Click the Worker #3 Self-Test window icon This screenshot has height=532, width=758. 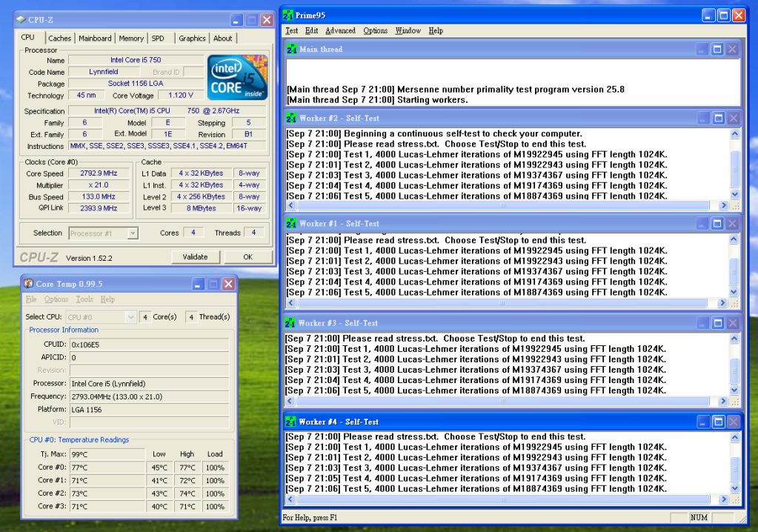pos(290,323)
